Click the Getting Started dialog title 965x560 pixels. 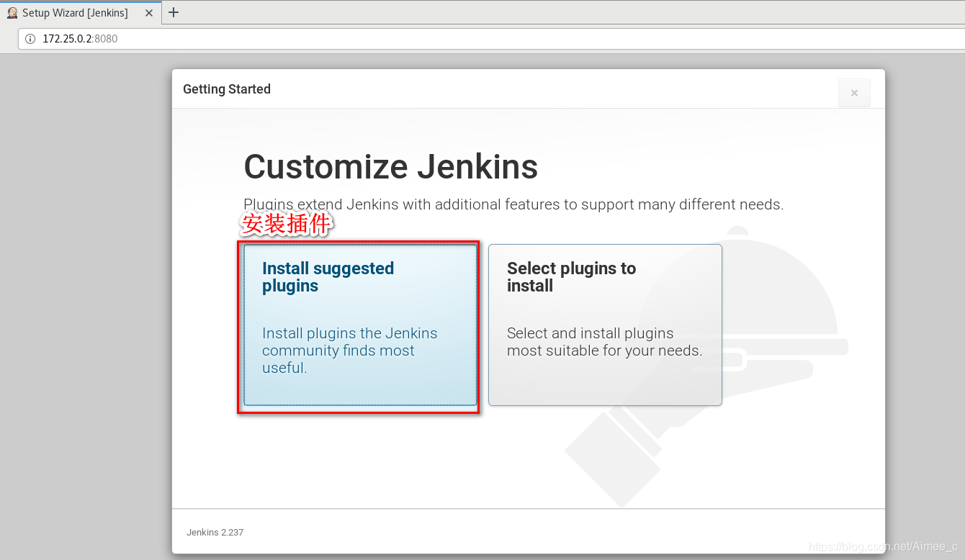pos(227,89)
